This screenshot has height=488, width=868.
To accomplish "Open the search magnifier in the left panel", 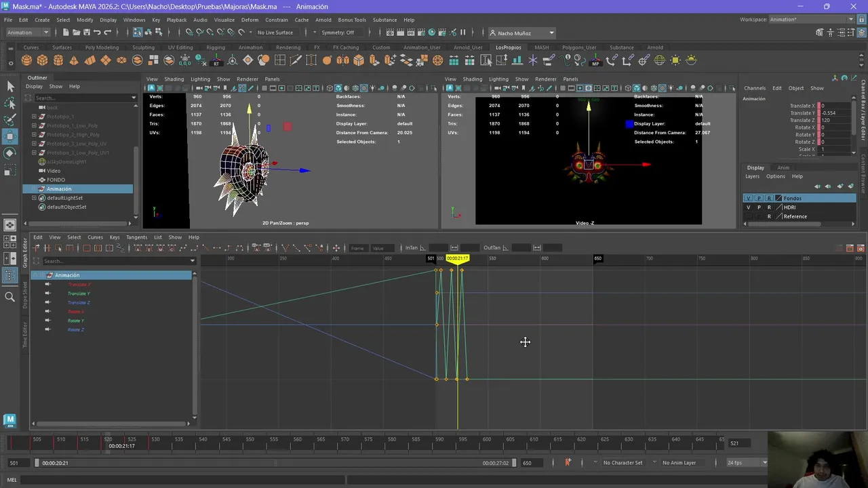I will click(10, 296).
